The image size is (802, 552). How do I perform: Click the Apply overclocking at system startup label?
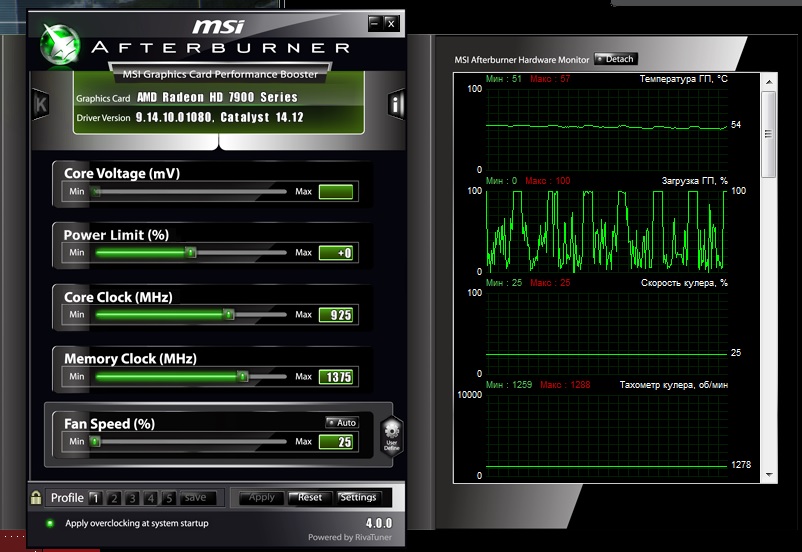[x=137, y=523]
